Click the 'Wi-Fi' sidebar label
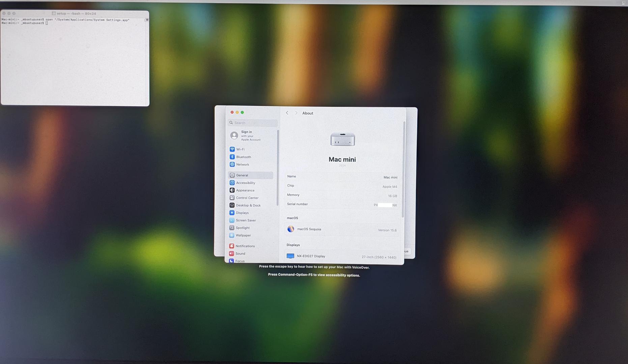Screen dimensions: 628x364 coord(240,149)
